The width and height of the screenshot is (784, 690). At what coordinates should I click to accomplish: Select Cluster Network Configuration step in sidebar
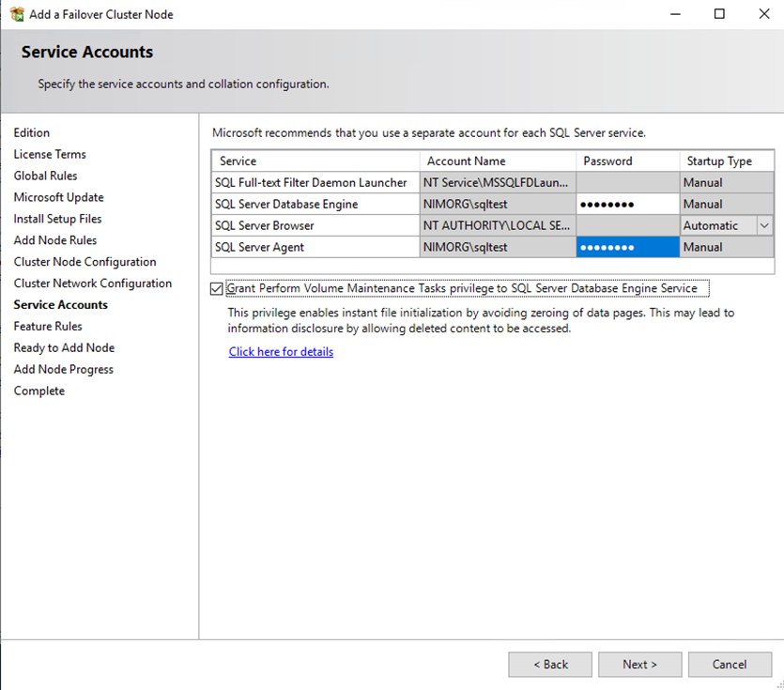coord(93,284)
